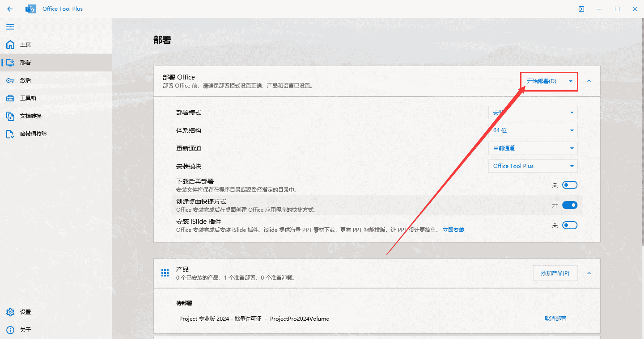Open 设置 page

[x=56, y=312]
